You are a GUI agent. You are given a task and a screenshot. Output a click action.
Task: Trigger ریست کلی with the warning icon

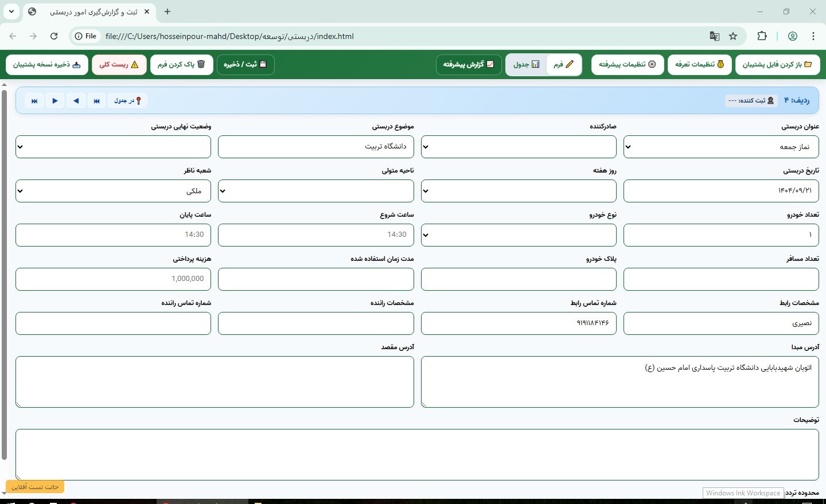119,64
